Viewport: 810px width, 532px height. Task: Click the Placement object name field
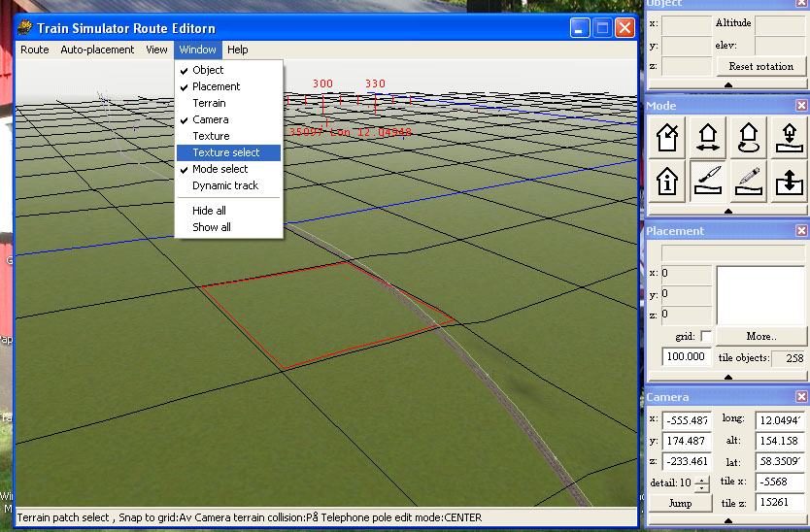click(733, 252)
